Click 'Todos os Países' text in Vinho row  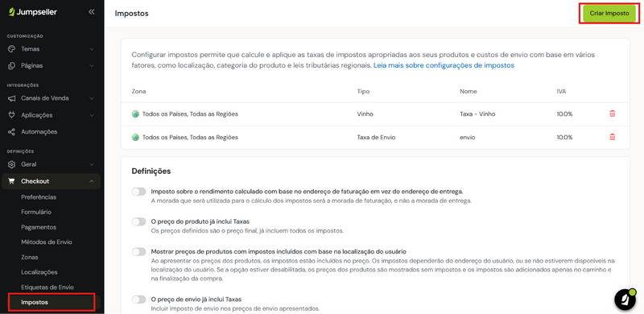164,114
